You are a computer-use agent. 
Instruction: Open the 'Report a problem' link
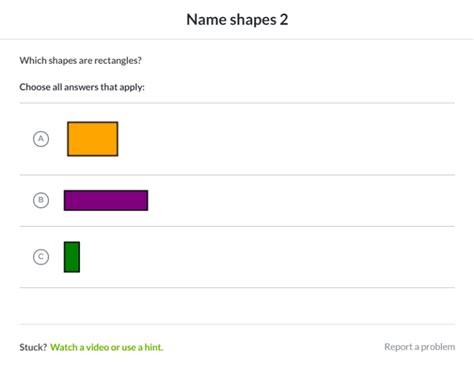[420, 347]
